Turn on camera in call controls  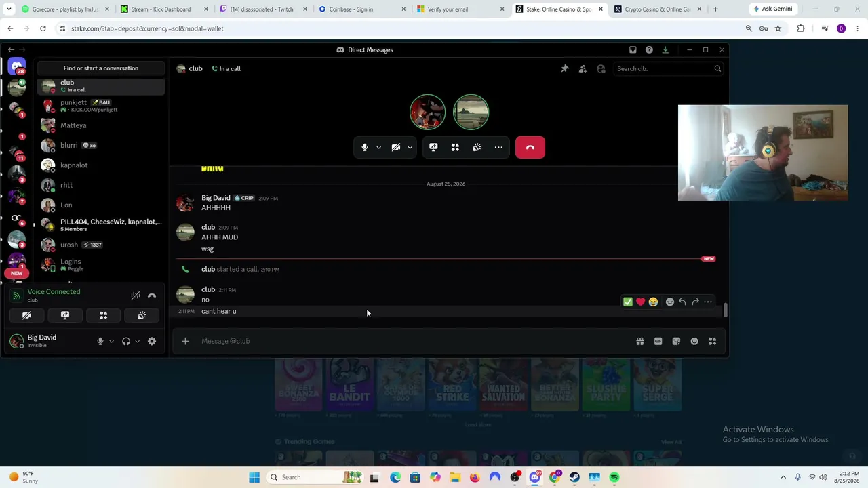click(396, 147)
